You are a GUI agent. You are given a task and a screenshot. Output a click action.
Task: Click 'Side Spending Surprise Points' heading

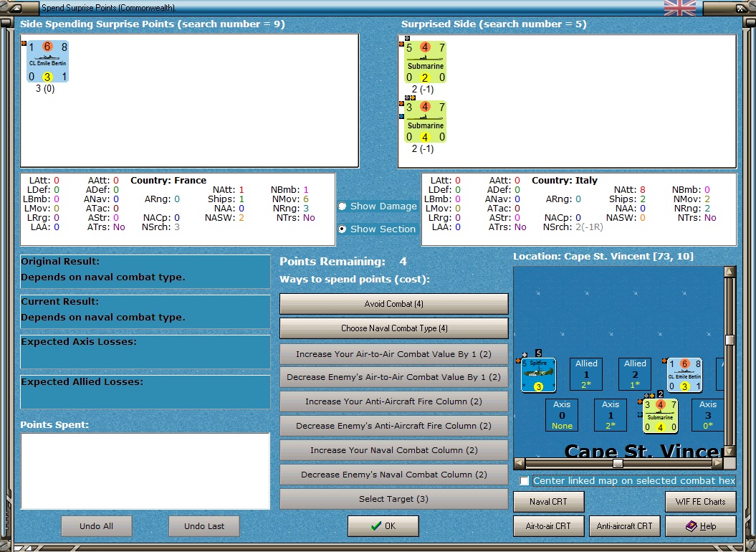[x=153, y=24]
